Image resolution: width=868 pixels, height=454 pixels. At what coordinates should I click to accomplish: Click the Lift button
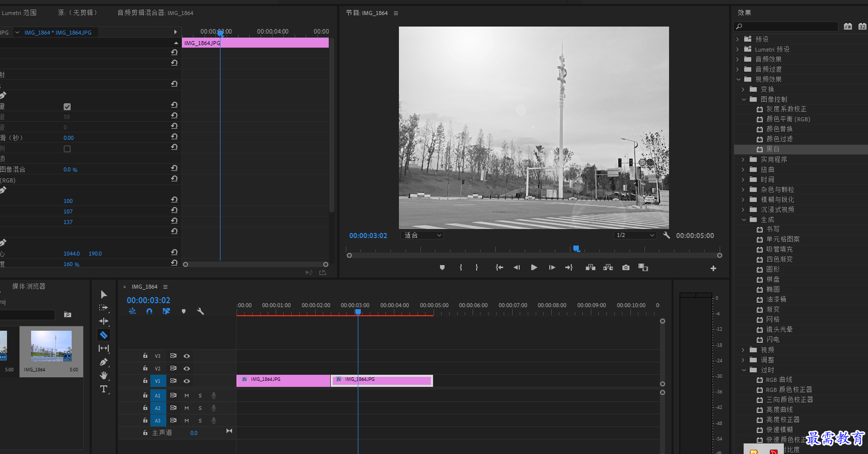[x=590, y=268]
